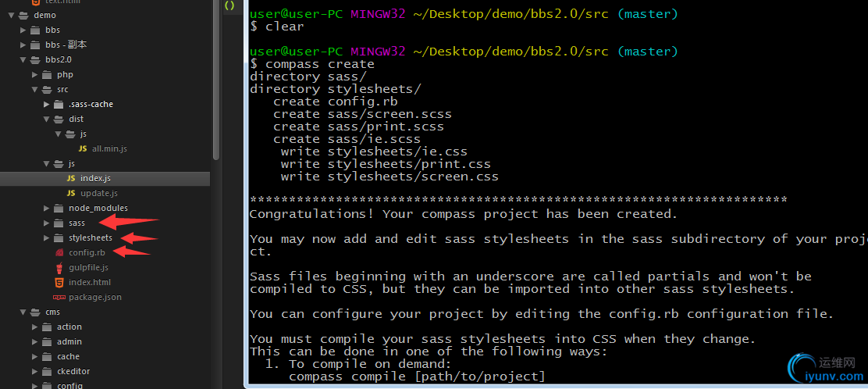Click the JS icon beside gulpfile.js

[x=59, y=267]
